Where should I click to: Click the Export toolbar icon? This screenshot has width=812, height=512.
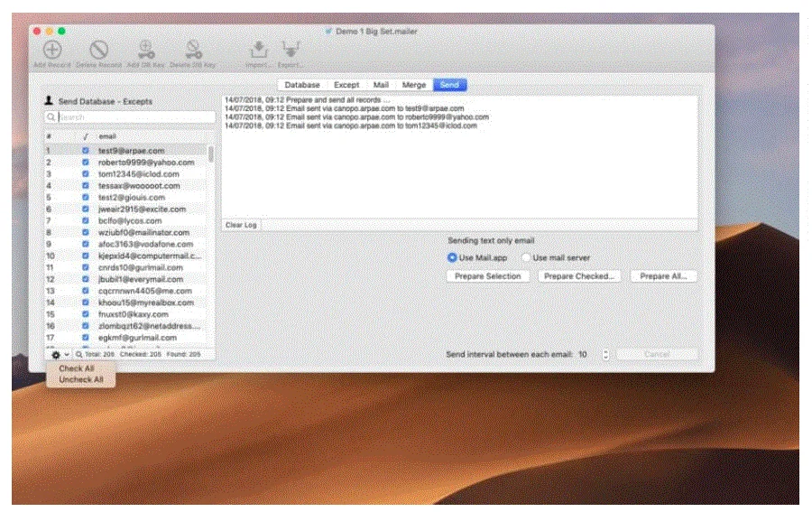tap(291, 50)
